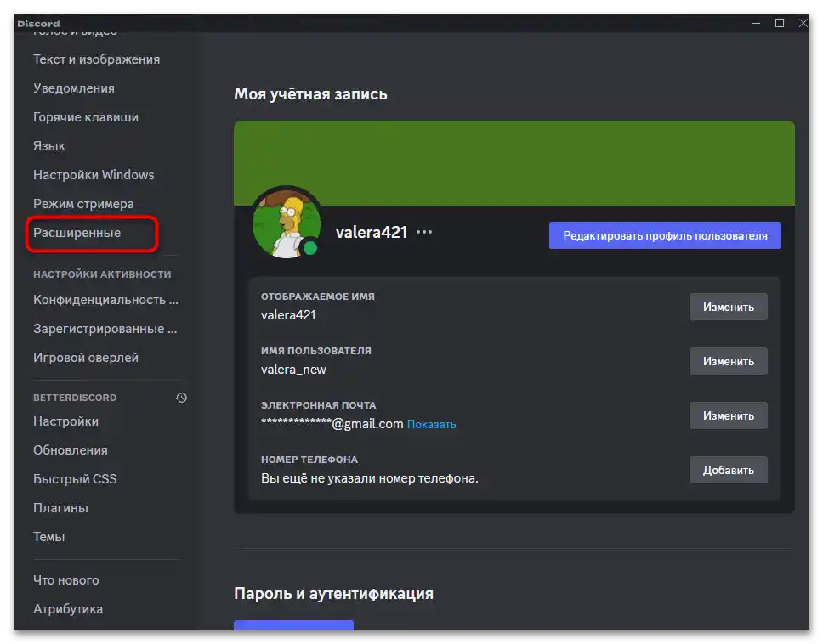Click the masked gmail.com email text
The image size is (823, 644).
point(332,424)
